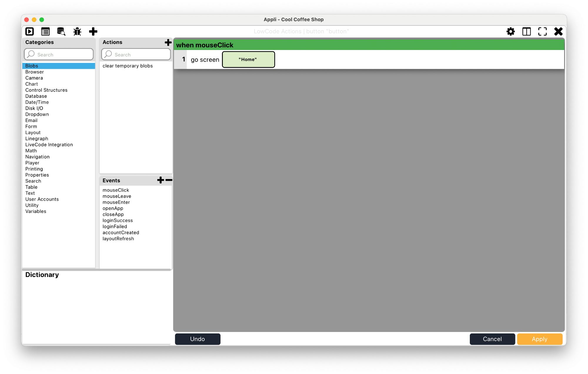Expand the Actions search dropdown

[136, 54]
